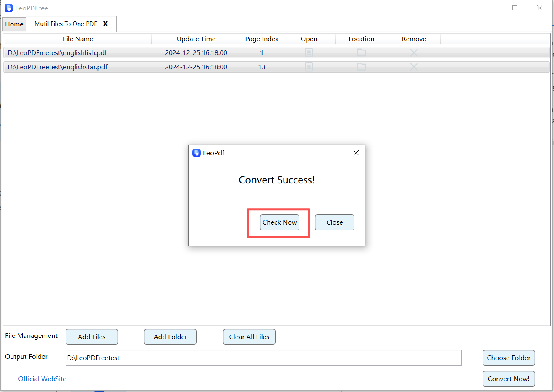Switch to the Home tab
The width and height of the screenshot is (554, 392).
[14, 24]
